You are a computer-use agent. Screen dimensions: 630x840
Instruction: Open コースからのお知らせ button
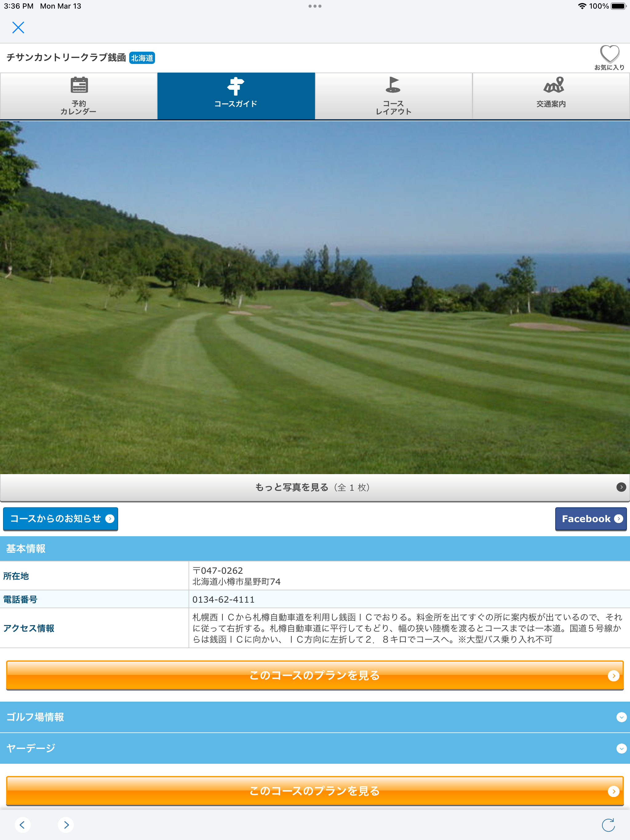(60, 519)
